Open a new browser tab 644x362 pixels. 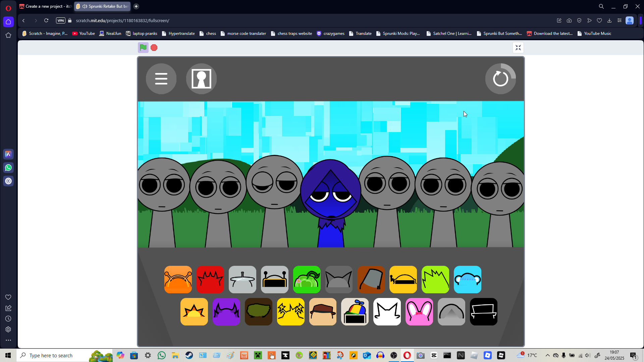click(x=136, y=6)
